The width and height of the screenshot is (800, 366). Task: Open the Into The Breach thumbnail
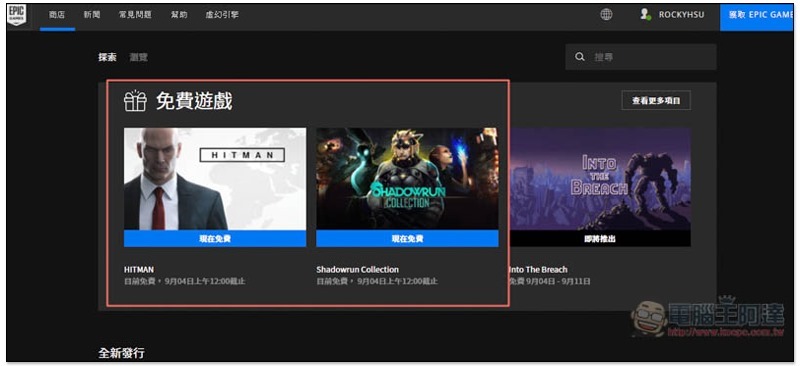[x=600, y=179]
